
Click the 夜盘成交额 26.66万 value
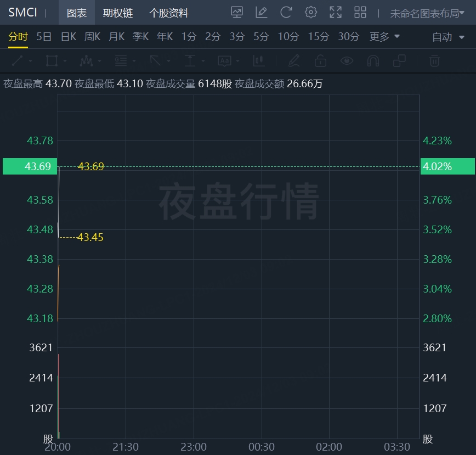tap(304, 83)
